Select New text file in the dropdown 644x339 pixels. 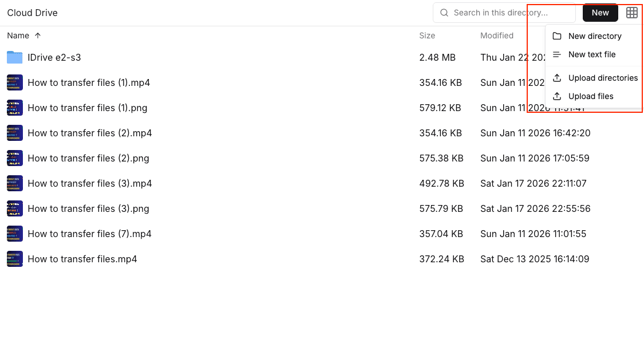point(592,54)
